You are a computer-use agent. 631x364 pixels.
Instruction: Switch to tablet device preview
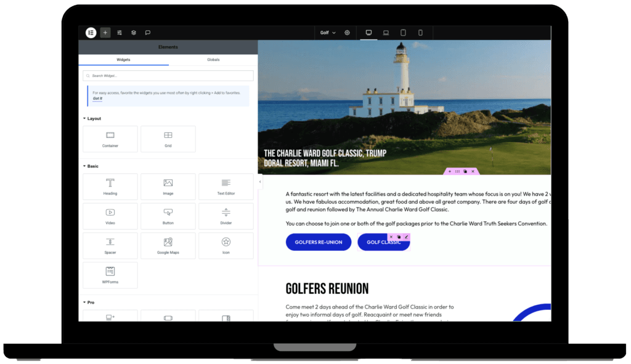tap(403, 33)
